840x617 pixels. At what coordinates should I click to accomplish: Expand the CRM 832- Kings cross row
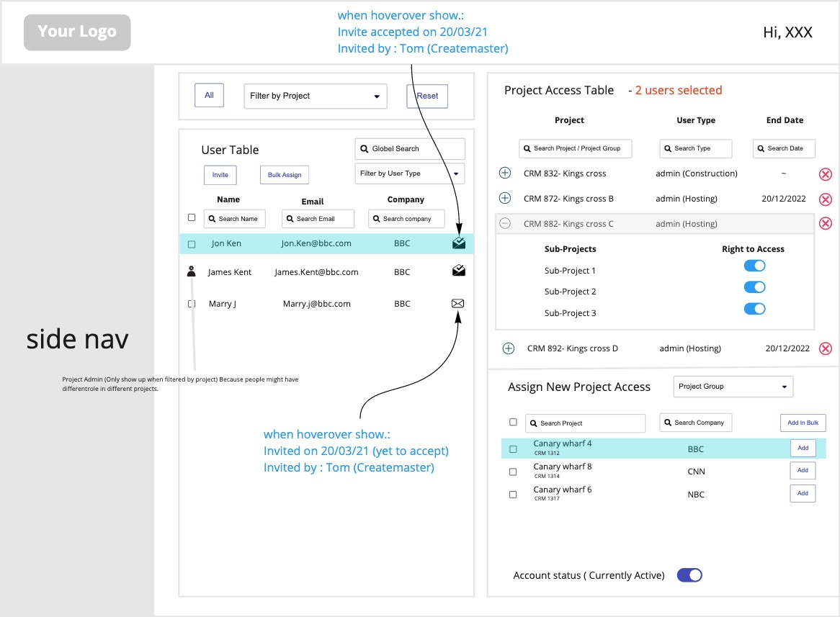tap(505, 174)
